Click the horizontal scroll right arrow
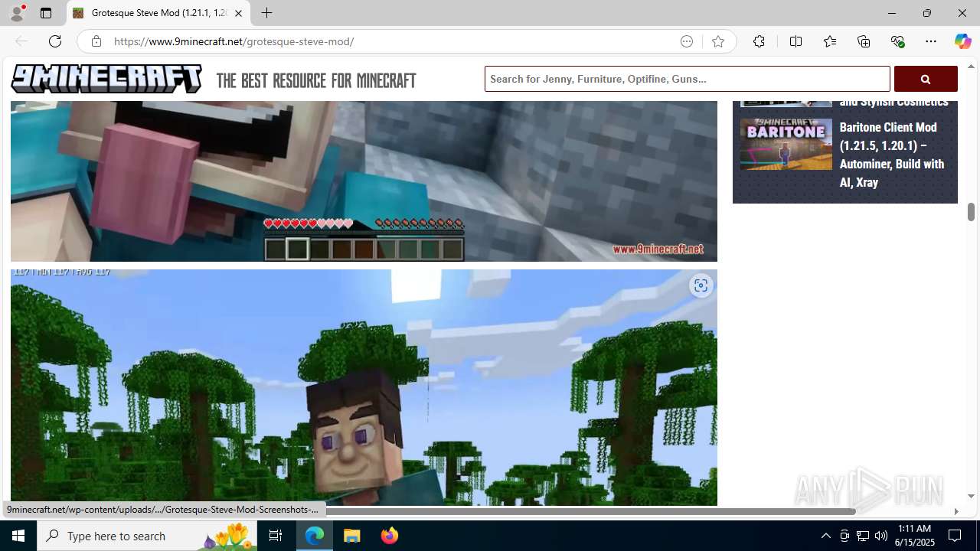 [955, 511]
